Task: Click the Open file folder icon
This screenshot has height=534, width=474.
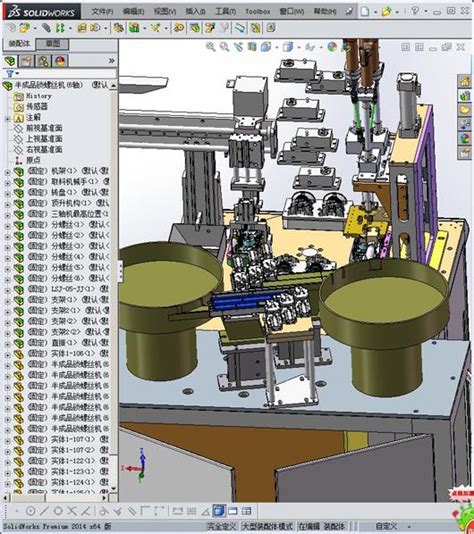Action: [x=386, y=12]
